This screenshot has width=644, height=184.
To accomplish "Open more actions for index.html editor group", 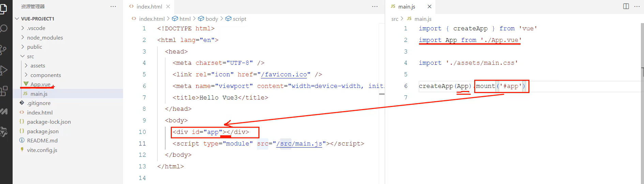I will tap(375, 6).
